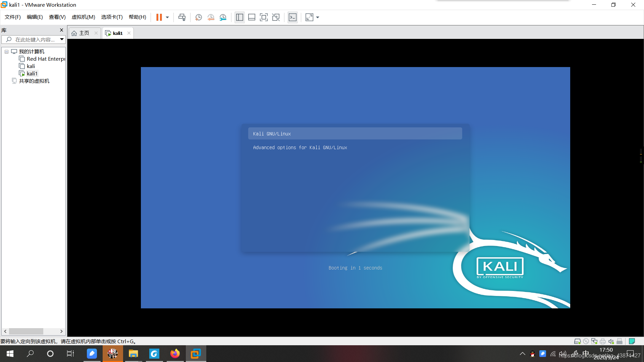Viewport: 644px width, 362px height.
Task: Open the 编辑(E) menu
Action: 35,17
